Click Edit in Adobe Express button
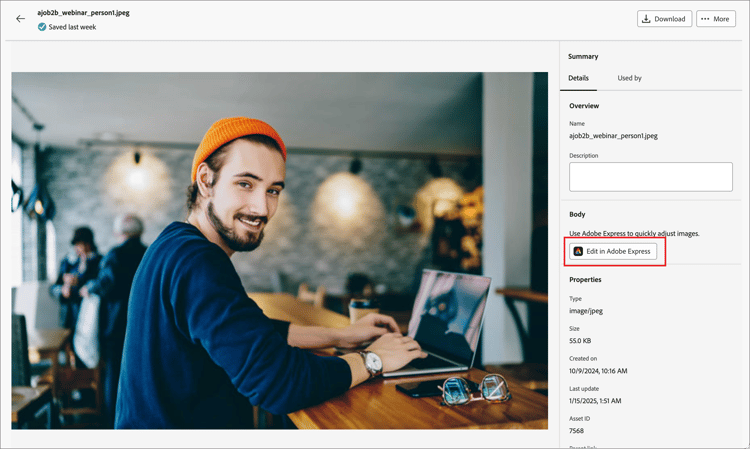The width and height of the screenshot is (750, 449). [613, 251]
